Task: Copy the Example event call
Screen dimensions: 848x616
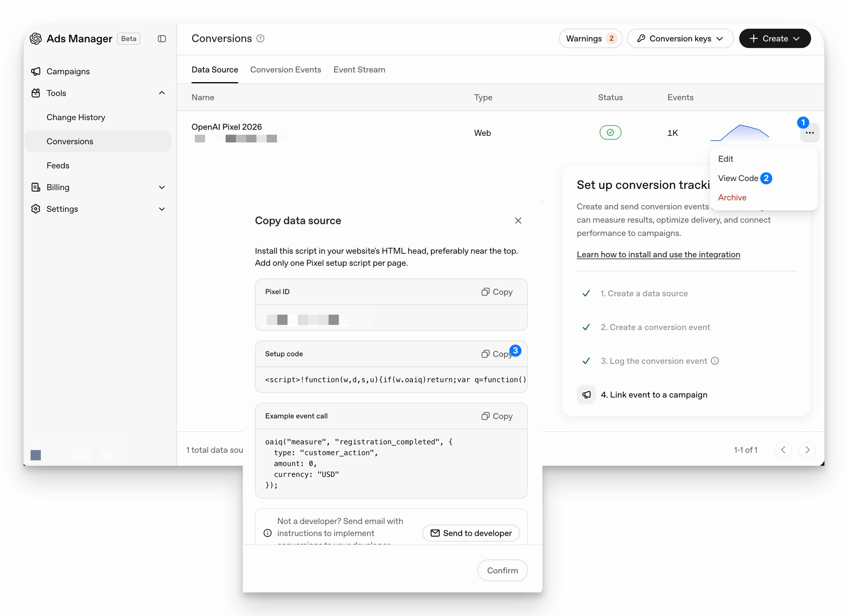Action: pyautogui.click(x=497, y=416)
